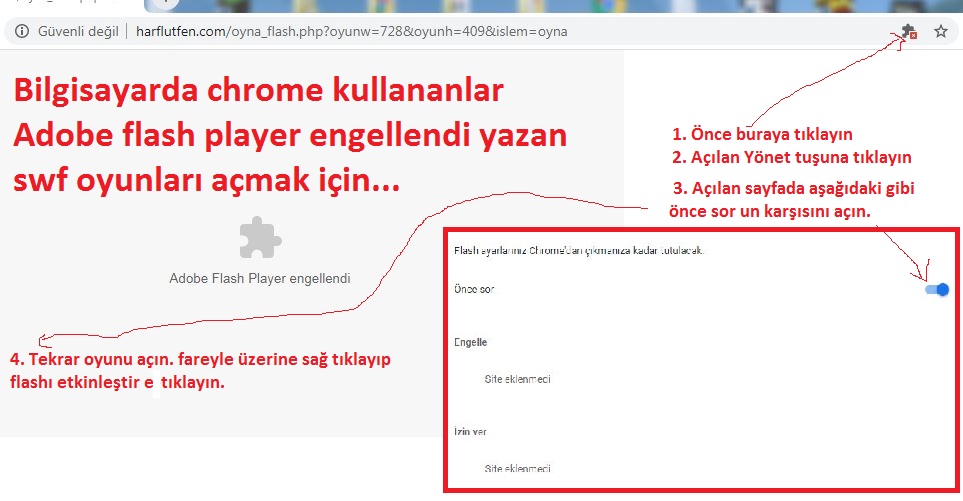Click 'Adobe Flash Player engellendi' text
963x501 pixels.
click(260, 278)
